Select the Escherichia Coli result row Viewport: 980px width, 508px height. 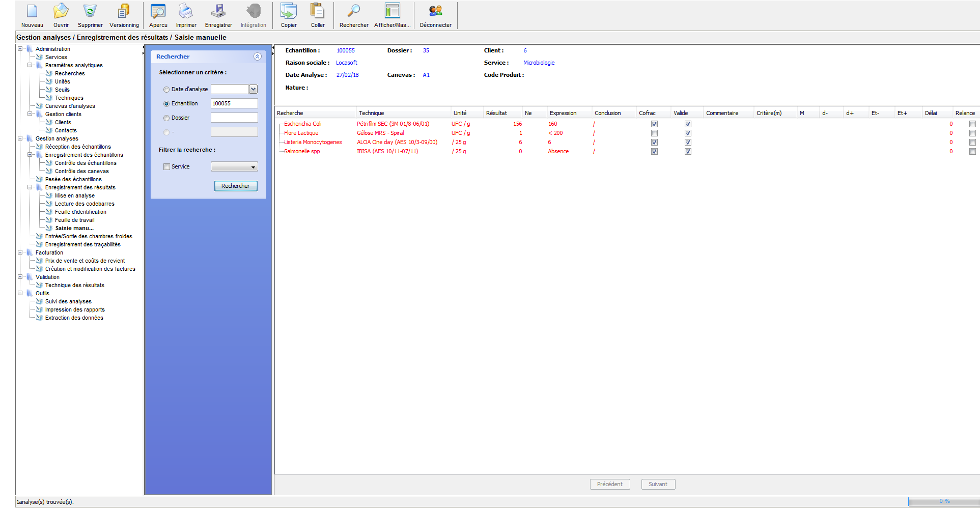[626, 124]
